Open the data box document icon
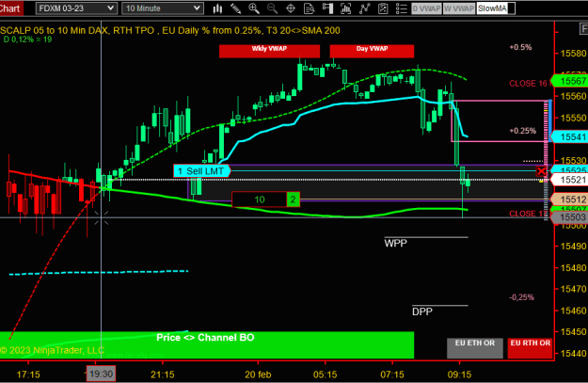 [x=309, y=8]
